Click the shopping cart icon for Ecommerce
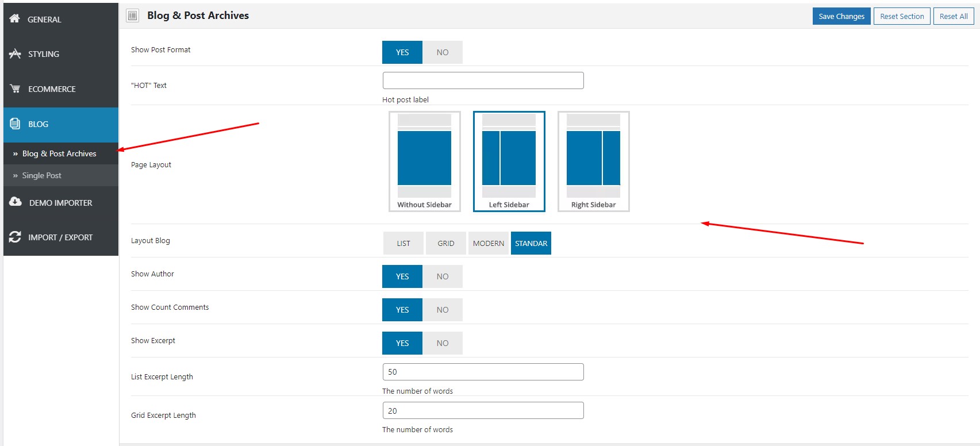The height and width of the screenshot is (446, 980). [15, 89]
